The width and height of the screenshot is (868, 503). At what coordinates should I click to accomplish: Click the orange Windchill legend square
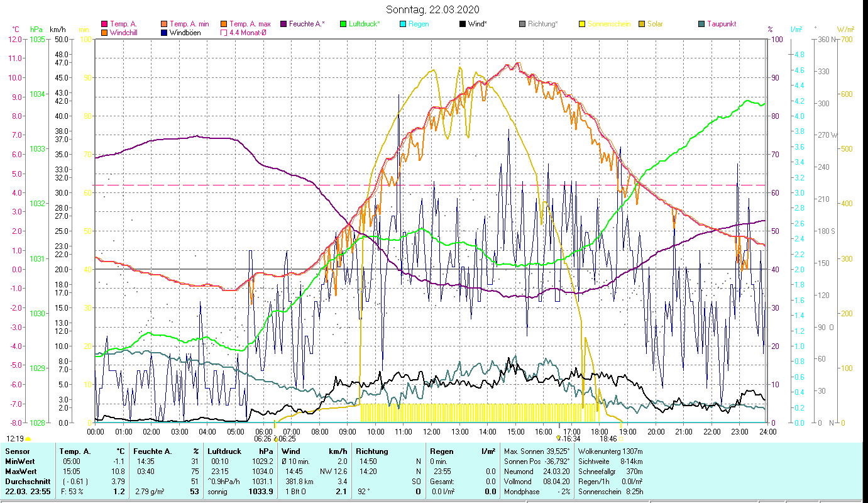point(104,33)
